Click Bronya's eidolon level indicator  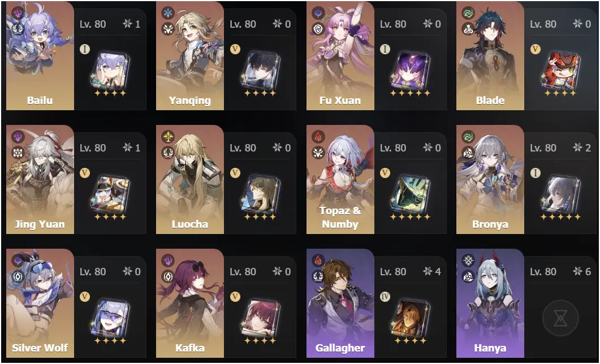582,148
